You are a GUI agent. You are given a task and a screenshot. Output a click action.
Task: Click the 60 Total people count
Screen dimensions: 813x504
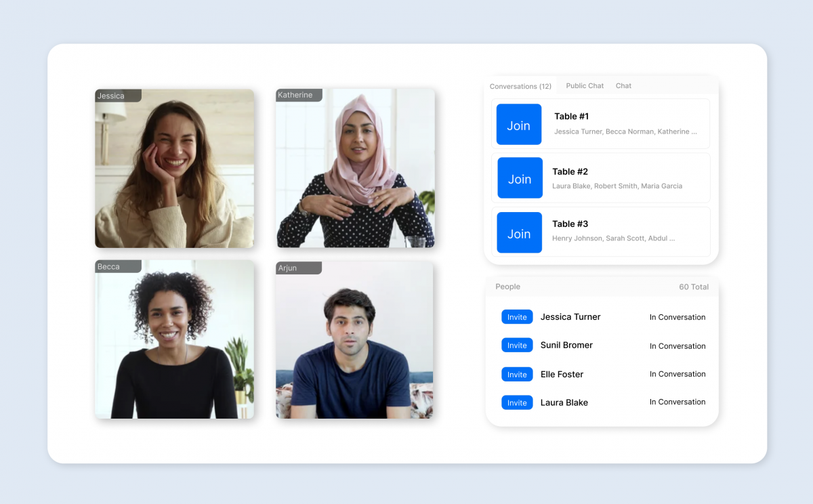tap(693, 287)
